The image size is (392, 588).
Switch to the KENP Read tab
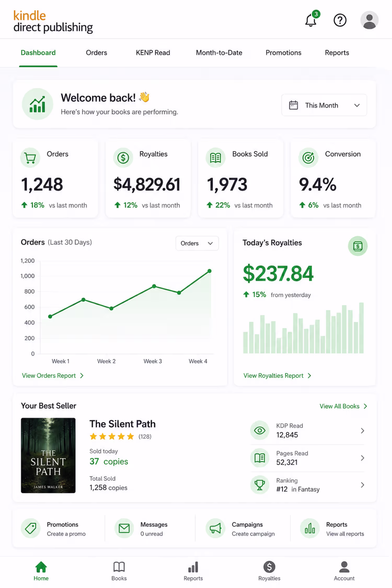(153, 53)
